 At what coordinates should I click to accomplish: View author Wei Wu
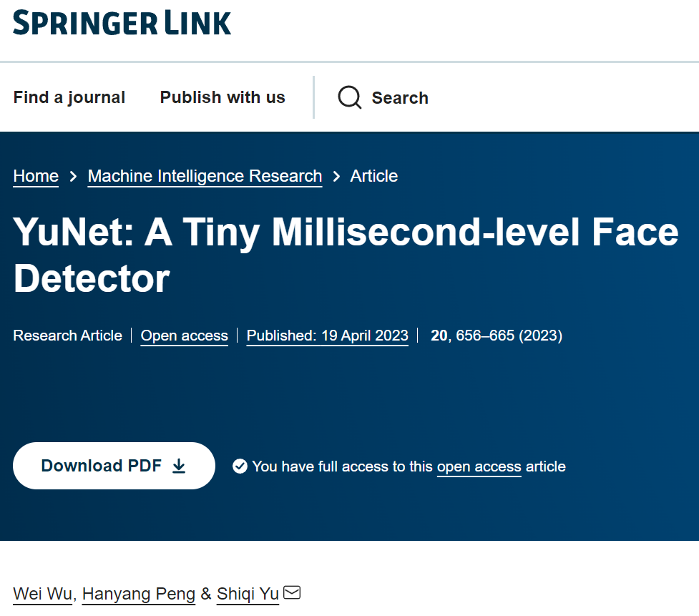[42, 594]
